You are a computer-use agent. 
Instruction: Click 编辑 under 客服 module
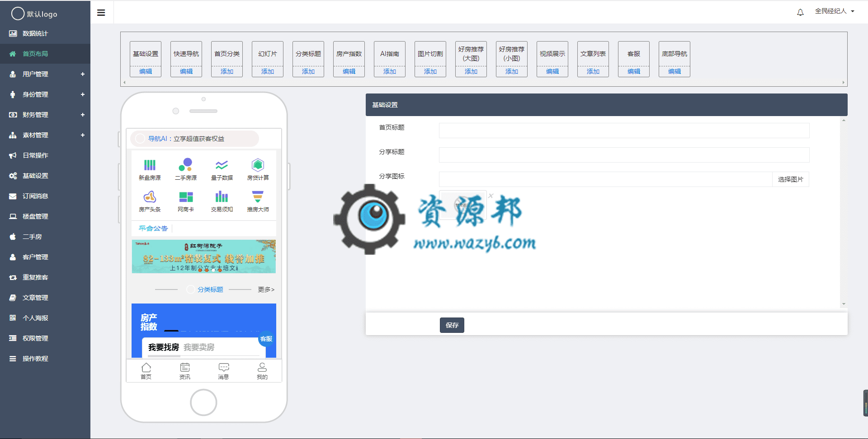[634, 71]
